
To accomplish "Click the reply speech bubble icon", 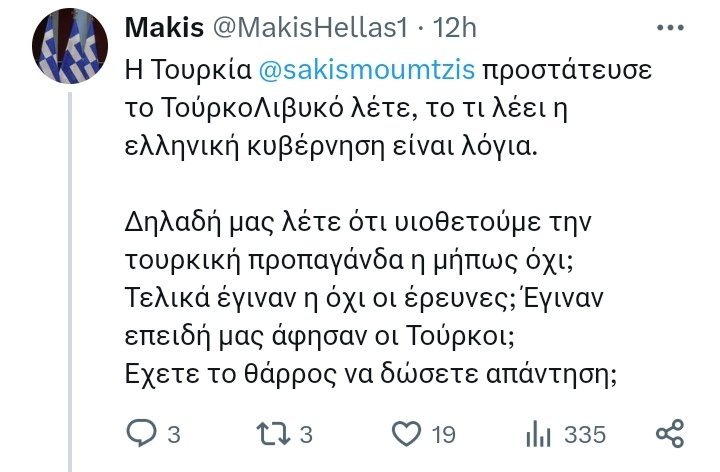I will coord(140,434).
